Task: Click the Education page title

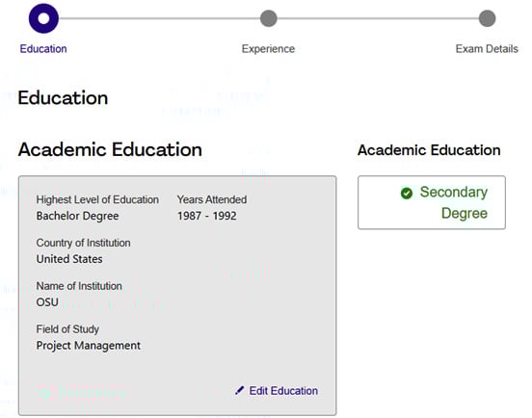Action: tap(63, 97)
